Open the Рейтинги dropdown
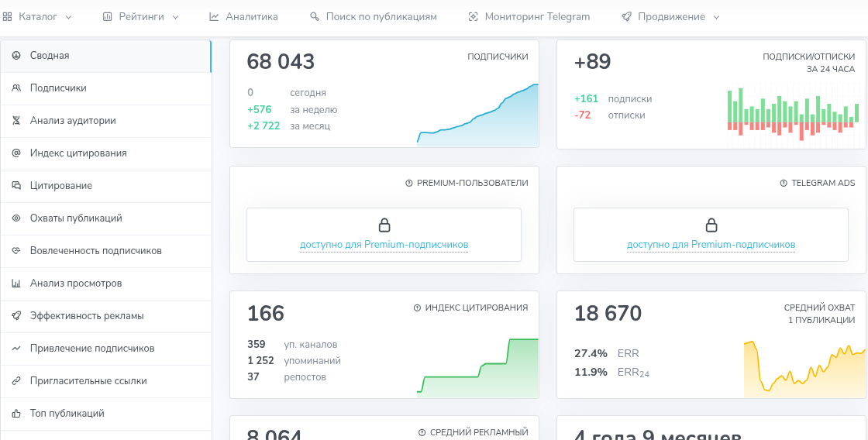The width and height of the screenshot is (868, 440). 140,16
